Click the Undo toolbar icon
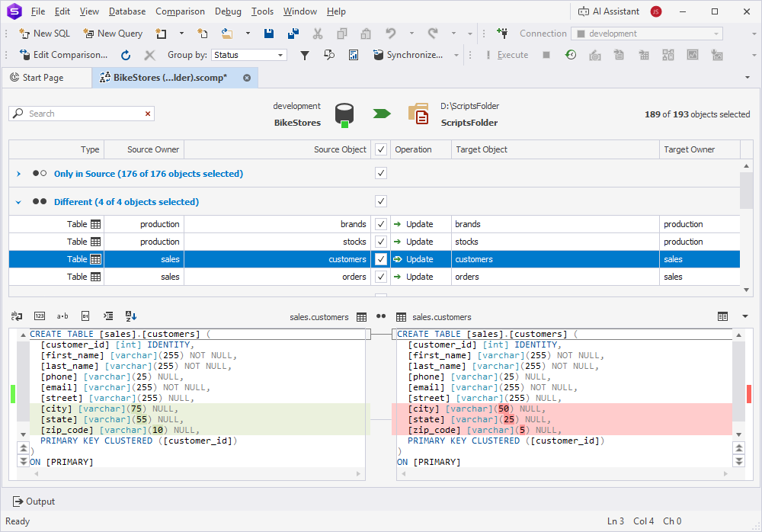 click(389, 34)
